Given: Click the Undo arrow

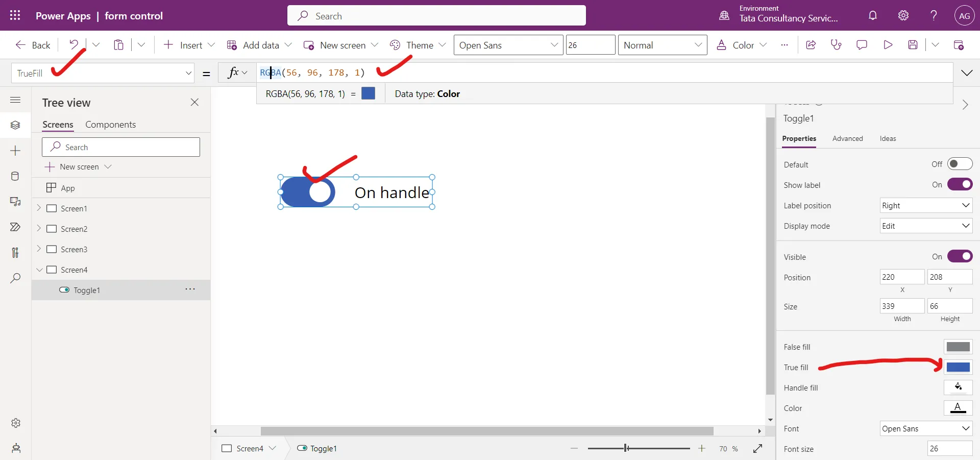Looking at the screenshot, I should [74, 45].
